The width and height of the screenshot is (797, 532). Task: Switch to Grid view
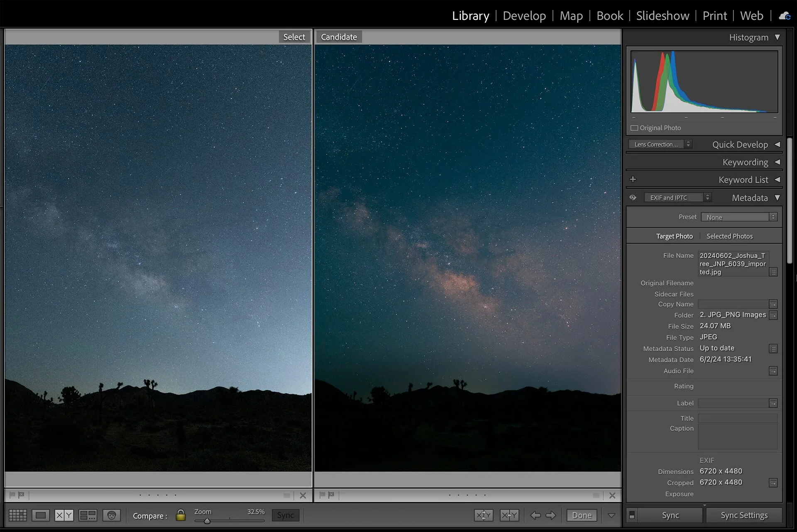tap(17, 515)
